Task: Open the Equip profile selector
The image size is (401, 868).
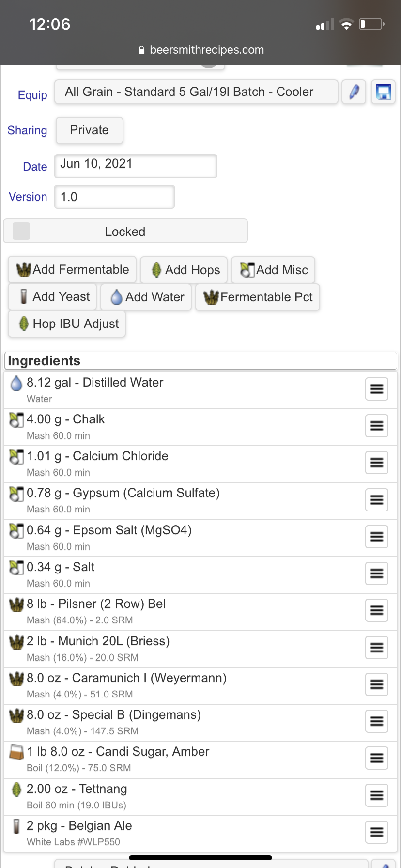Action: click(196, 92)
